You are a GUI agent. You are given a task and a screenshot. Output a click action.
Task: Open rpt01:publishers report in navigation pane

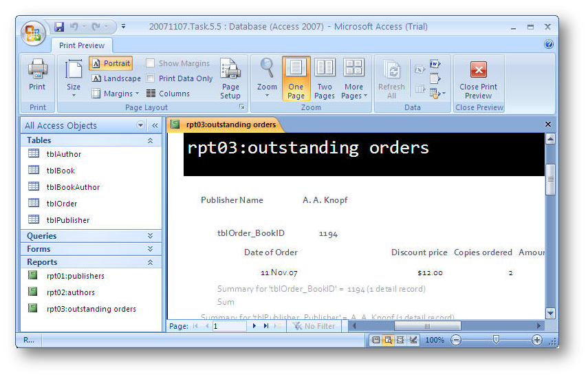coord(75,276)
